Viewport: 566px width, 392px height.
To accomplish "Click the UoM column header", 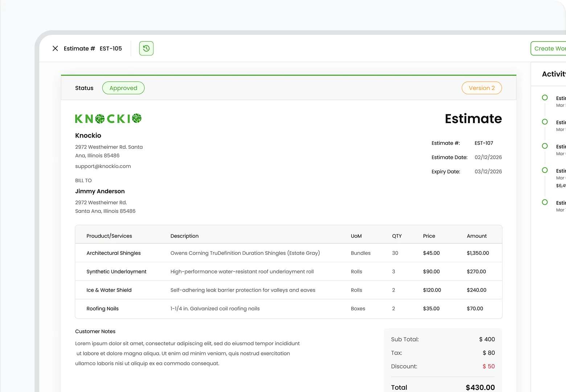I will click(356, 236).
